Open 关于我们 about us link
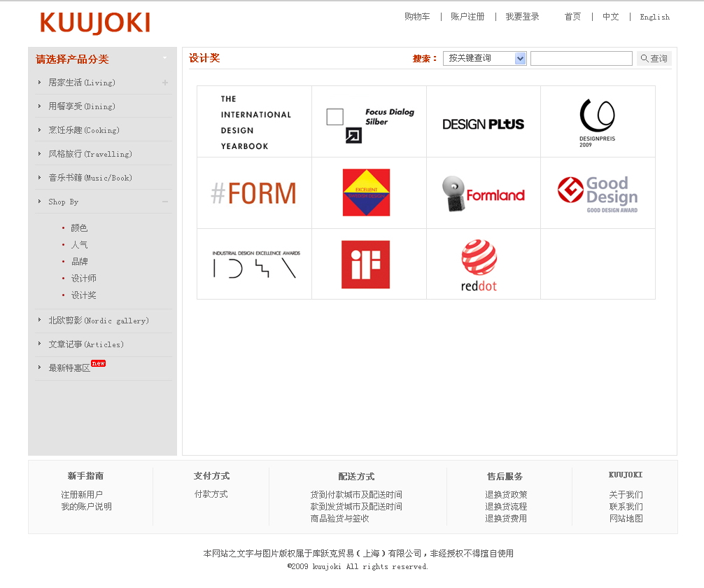The image size is (704, 588). point(626,495)
